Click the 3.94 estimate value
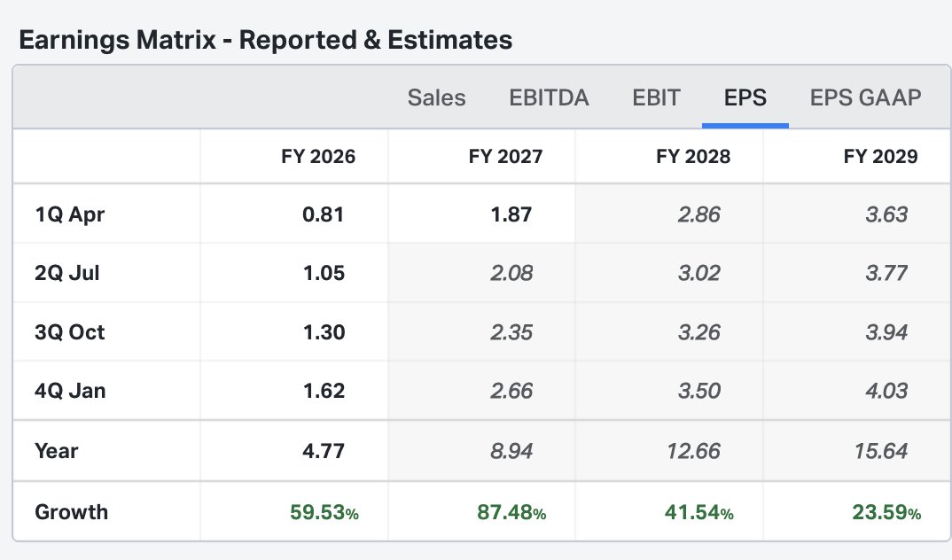The width and height of the screenshot is (952, 560). [x=886, y=332]
